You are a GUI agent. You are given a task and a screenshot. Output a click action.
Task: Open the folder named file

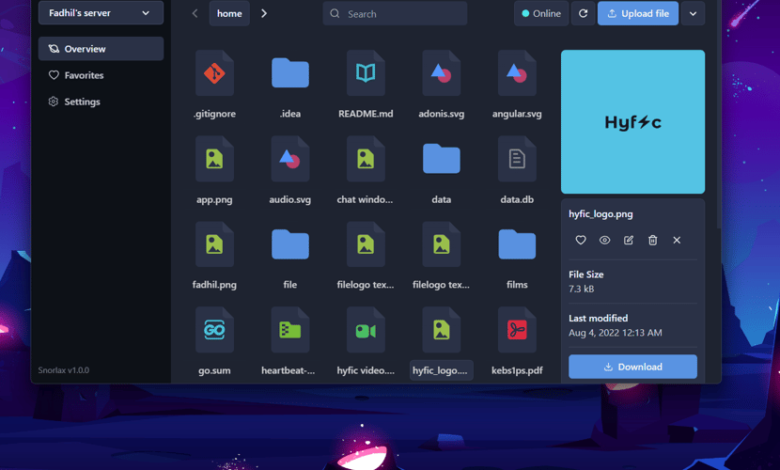290,245
